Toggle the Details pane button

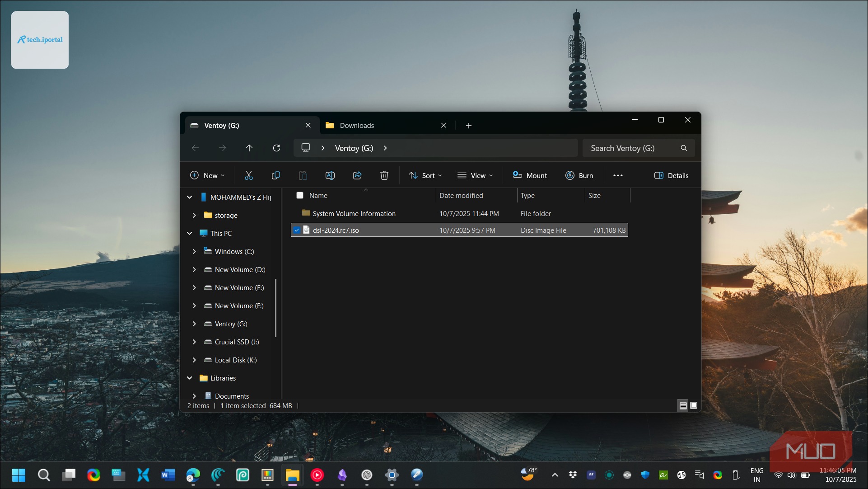coord(672,175)
